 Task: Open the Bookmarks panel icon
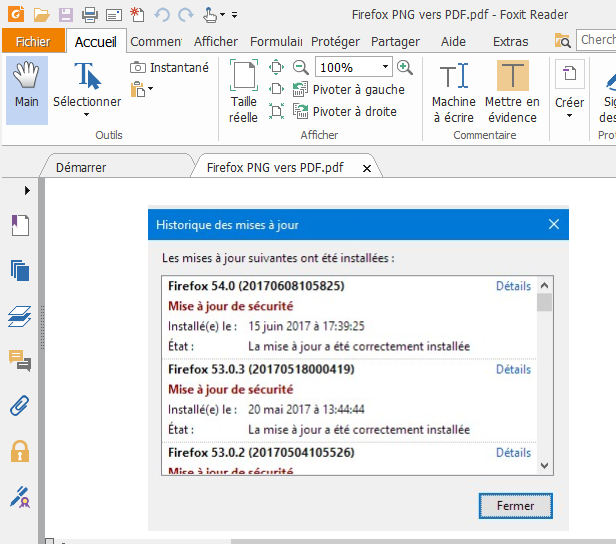click(x=20, y=225)
